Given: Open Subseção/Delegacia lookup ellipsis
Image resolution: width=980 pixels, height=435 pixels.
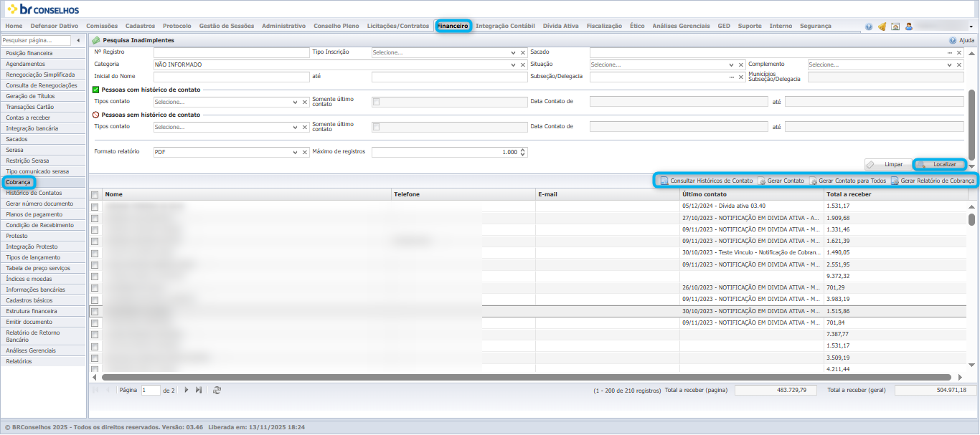Looking at the screenshot, I should point(732,77).
